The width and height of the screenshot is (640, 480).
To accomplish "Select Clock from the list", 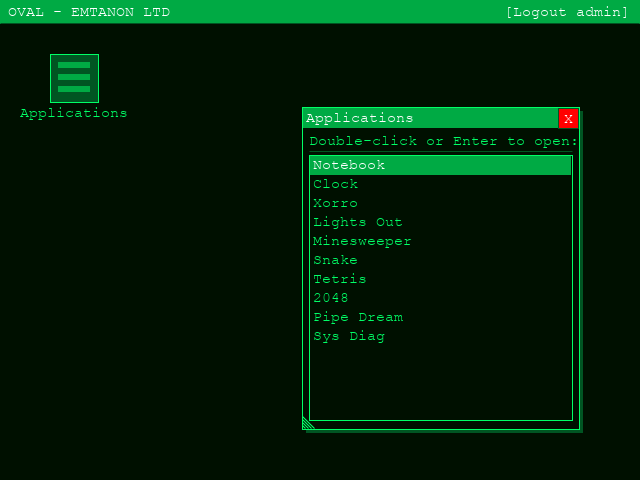I will [335, 184].
